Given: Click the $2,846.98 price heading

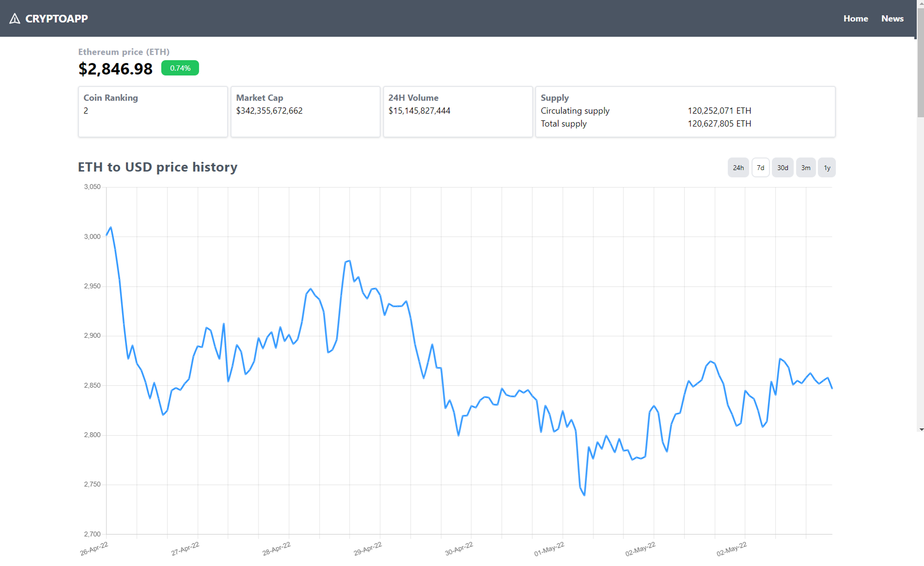Looking at the screenshot, I should point(115,69).
